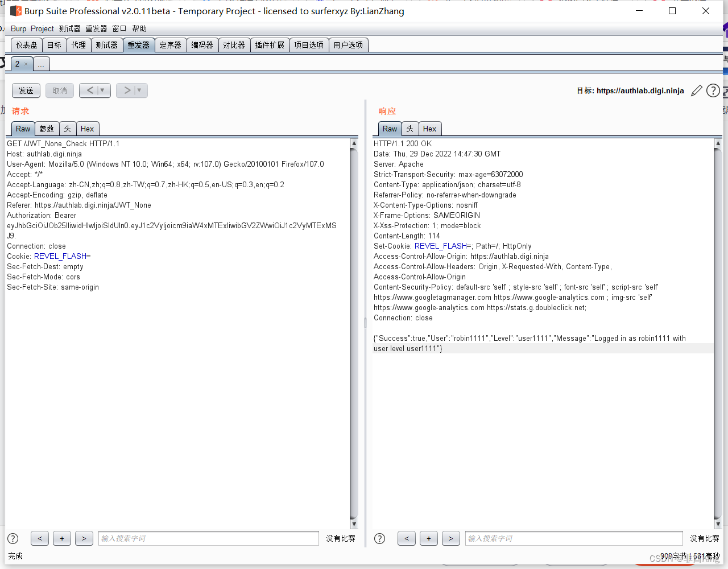This screenshot has height=569, width=728.
Task: Click the Host: authlab.digi.ninja header
Action: [44, 154]
